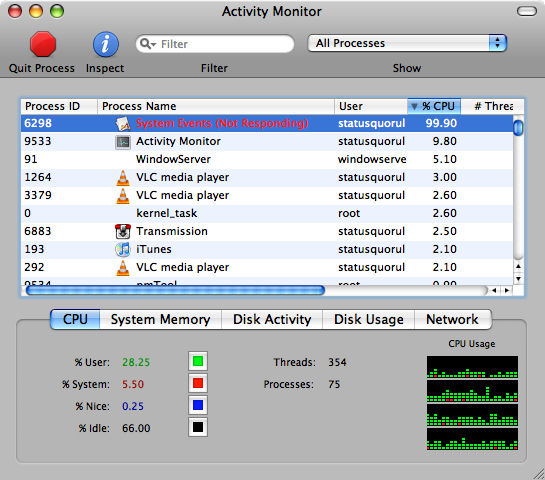Open the Disk Usage tab
The width and height of the screenshot is (545, 480).
[x=368, y=319]
